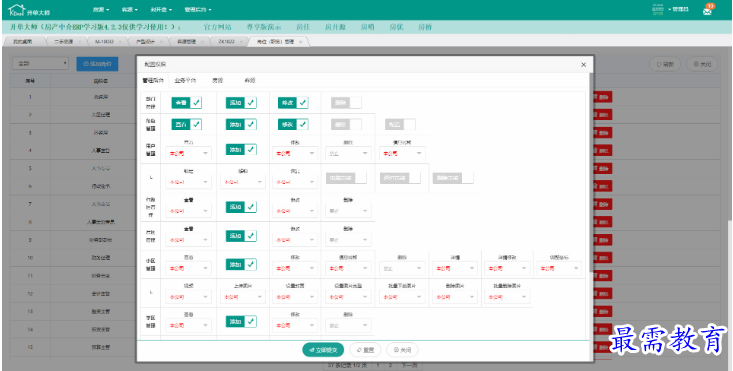The width and height of the screenshot is (733, 371).
Task: Open the 批量删除图片 permission dropdown
Action: [508, 297]
